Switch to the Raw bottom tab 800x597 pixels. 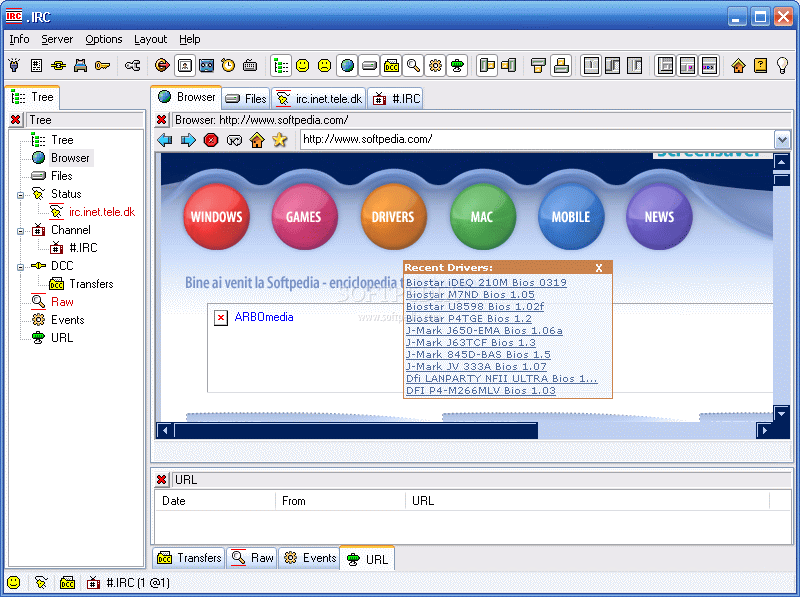(x=253, y=558)
